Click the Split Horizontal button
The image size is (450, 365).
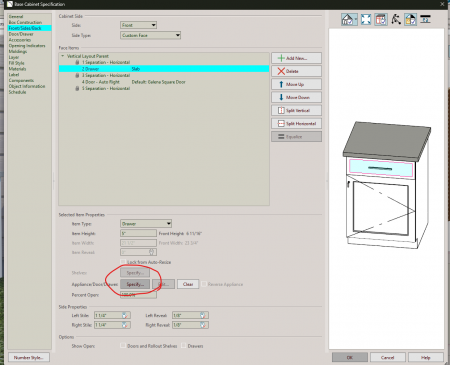296,123
